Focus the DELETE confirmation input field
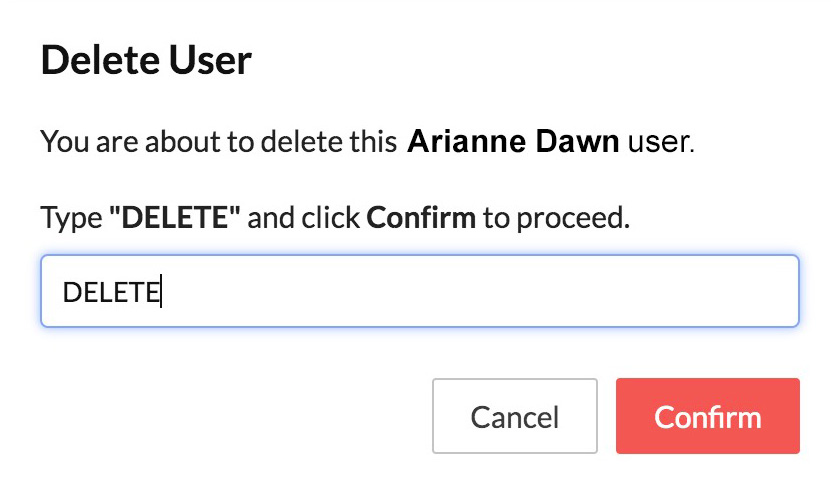The width and height of the screenshot is (831, 482). tap(420, 291)
